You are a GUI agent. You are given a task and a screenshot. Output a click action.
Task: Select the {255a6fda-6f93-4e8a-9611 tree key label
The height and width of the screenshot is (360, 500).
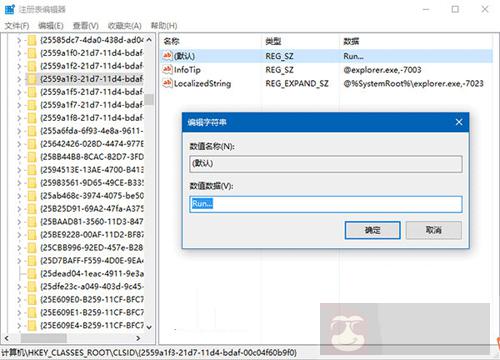click(x=92, y=131)
